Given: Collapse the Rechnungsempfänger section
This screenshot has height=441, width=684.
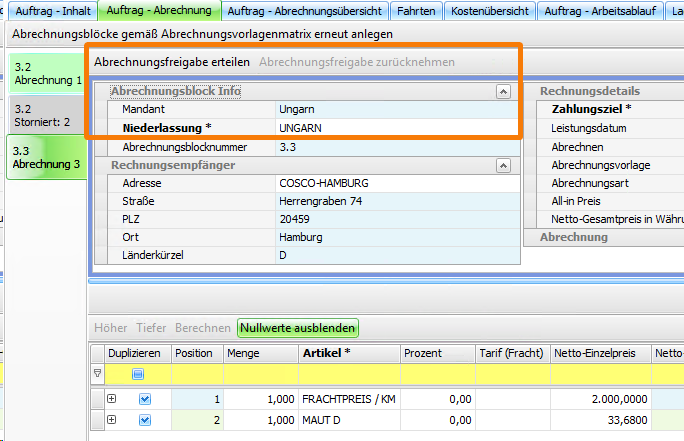Looking at the screenshot, I should pyautogui.click(x=503, y=165).
